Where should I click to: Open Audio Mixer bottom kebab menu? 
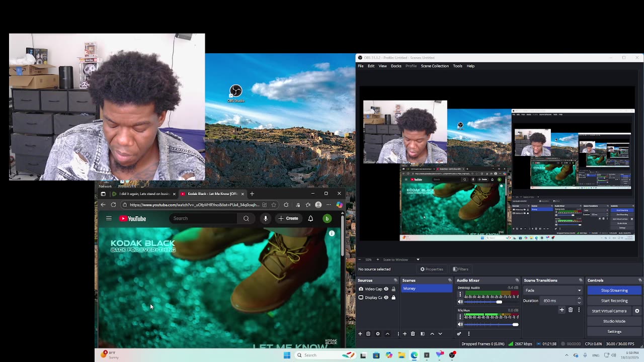[x=468, y=334]
